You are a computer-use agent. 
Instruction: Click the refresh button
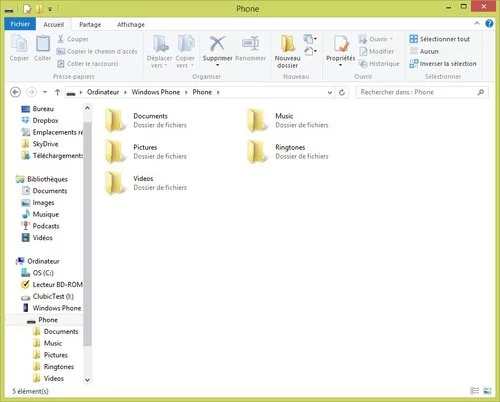coord(342,92)
